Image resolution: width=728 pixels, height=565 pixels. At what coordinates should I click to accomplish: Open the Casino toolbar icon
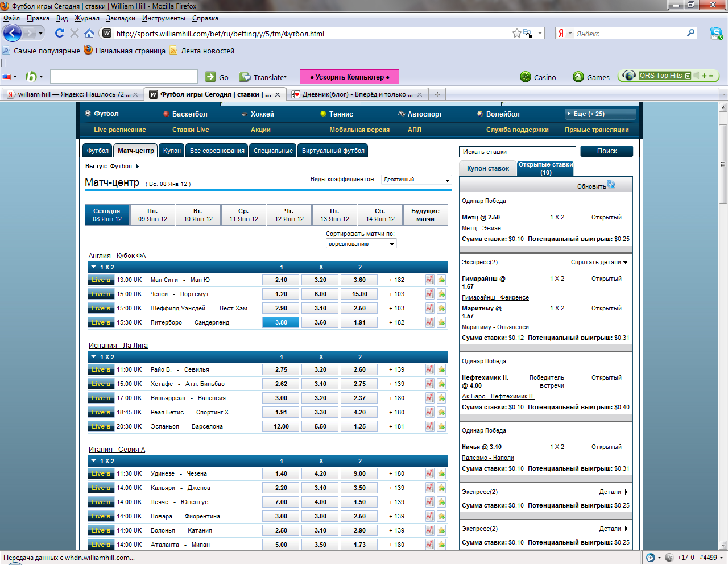click(x=526, y=77)
